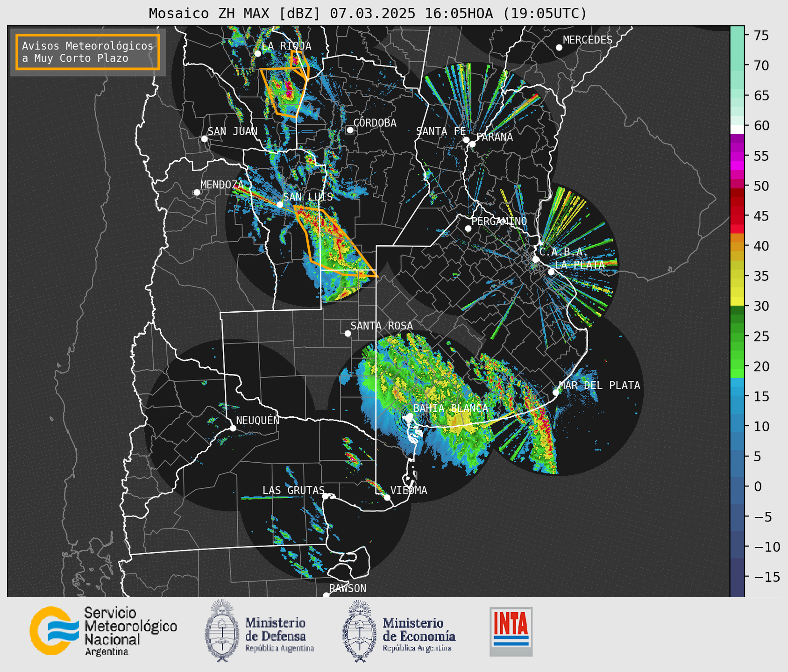This screenshot has width=788, height=672.
Task: Click the Ministerio de Defensa text
Action: [279, 634]
